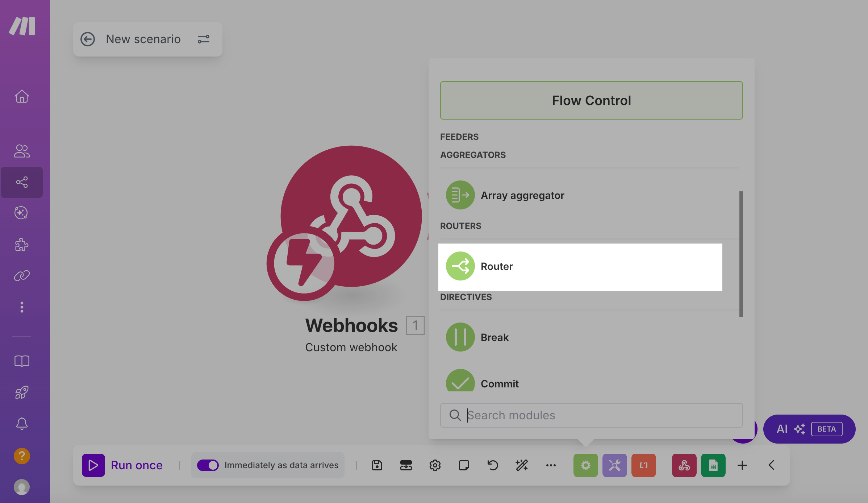
Task: Click the Webhooks favorite icon in toolbar
Action: (x=684, y=465)
